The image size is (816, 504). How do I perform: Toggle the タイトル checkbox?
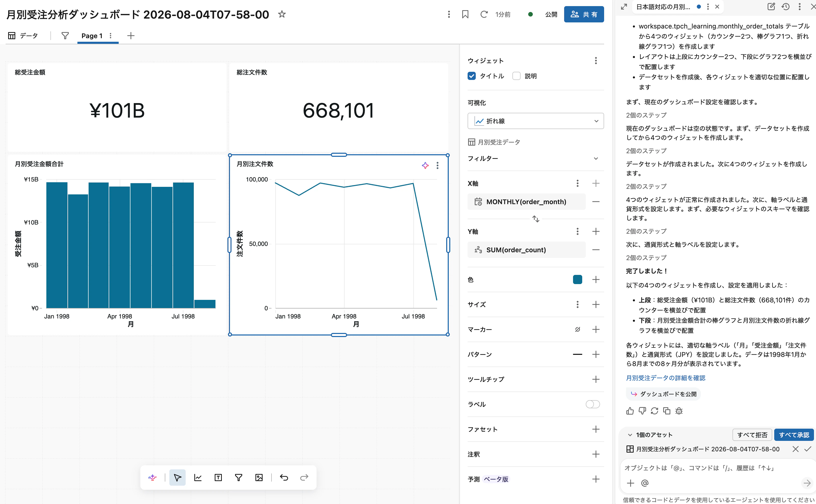click(x=471, y=76)
